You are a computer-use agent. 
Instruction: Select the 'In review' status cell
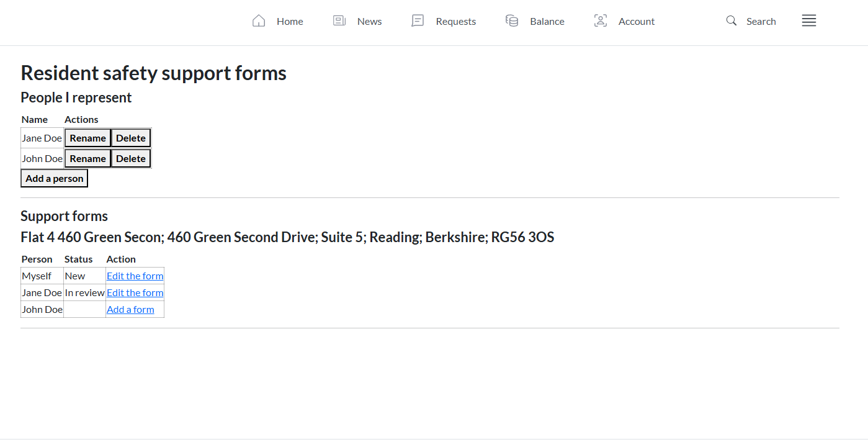[84, 292]
